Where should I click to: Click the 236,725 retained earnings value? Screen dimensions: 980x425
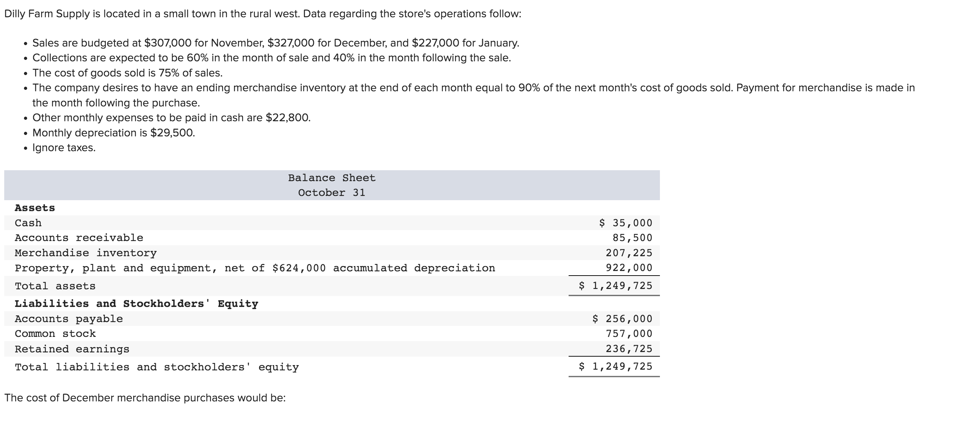pyautogui.click(x=629, y=349)
